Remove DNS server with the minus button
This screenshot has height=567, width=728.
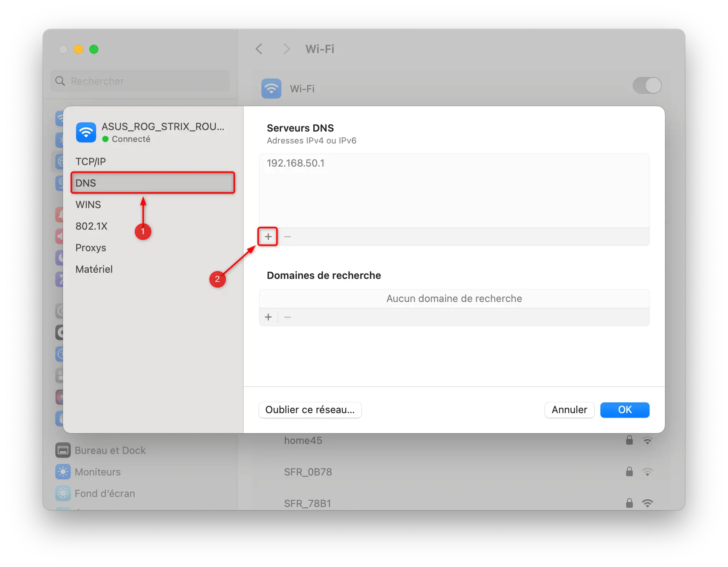(x=287, y=237)
